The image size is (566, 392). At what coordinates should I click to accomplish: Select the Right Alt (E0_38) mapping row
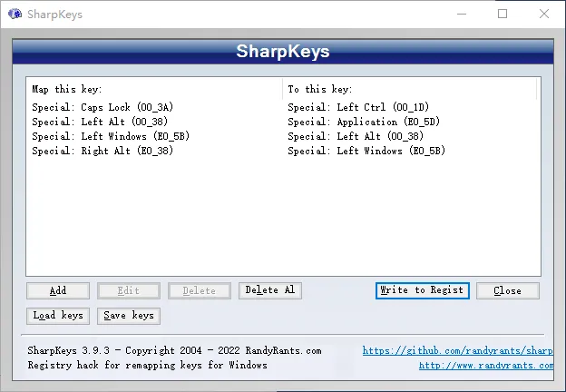283,151
